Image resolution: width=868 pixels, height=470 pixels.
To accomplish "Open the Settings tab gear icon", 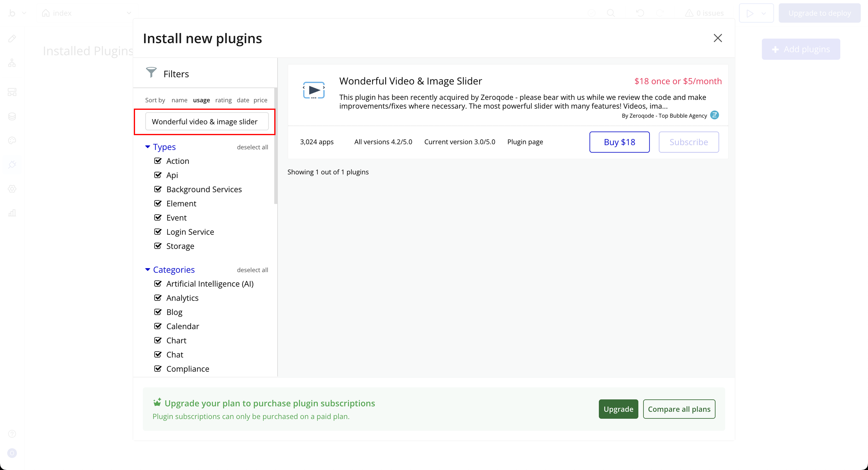I will (12, 189).
